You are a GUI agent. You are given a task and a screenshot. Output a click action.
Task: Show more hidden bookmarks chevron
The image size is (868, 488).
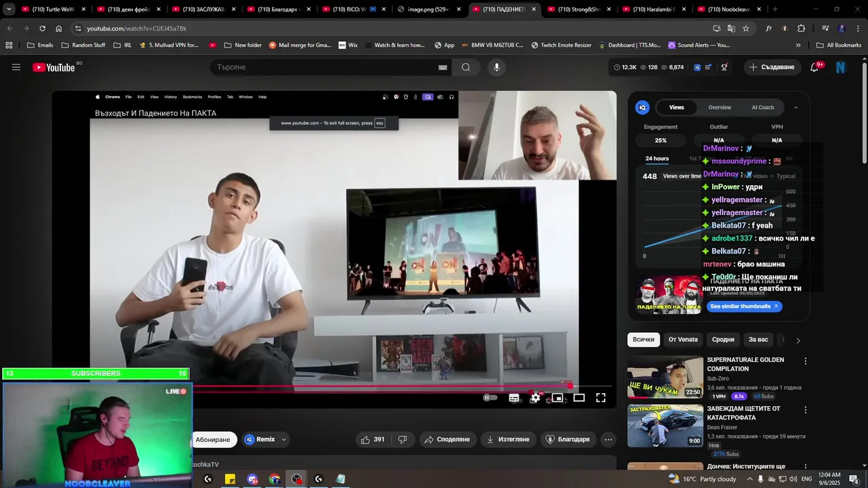click(798, 45)
